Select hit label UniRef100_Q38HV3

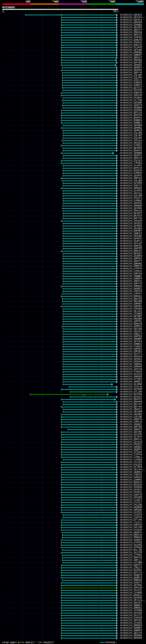click(x=131, y=82)
